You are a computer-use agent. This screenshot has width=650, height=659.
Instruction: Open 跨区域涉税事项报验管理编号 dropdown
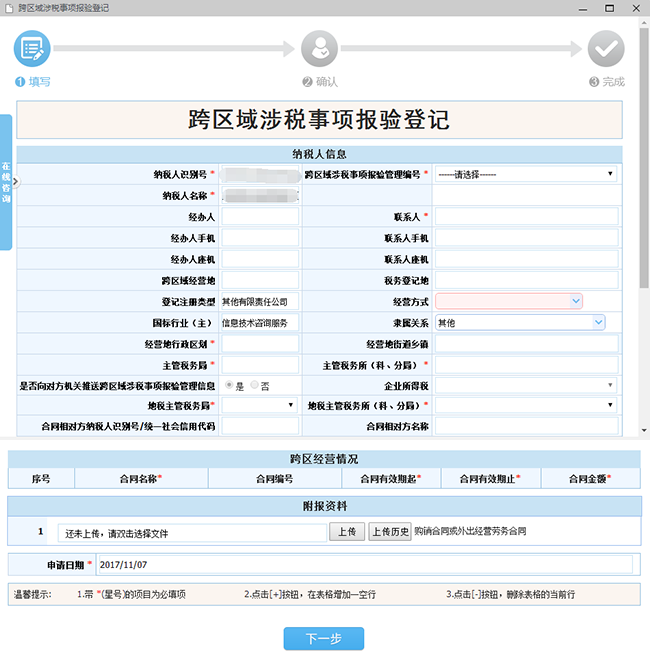(x=526, y=174)
